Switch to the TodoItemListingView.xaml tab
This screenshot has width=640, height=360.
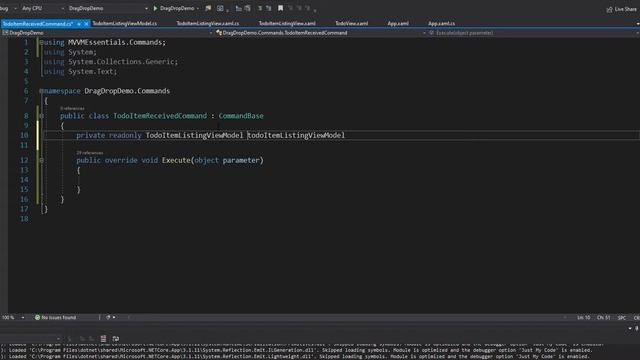coord(287,24)
